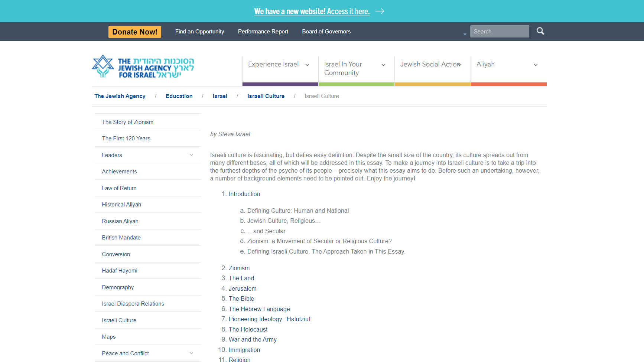The width and height of the screenshot is (644, 362).
Task: Open the Jewish Social Action menu
Action: pyautogui.click(x=430, y=64)
